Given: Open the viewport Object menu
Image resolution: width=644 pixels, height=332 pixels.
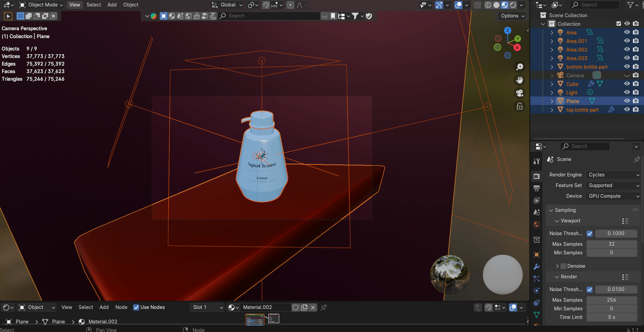Looking at the screenshot, I should (131, 5).
